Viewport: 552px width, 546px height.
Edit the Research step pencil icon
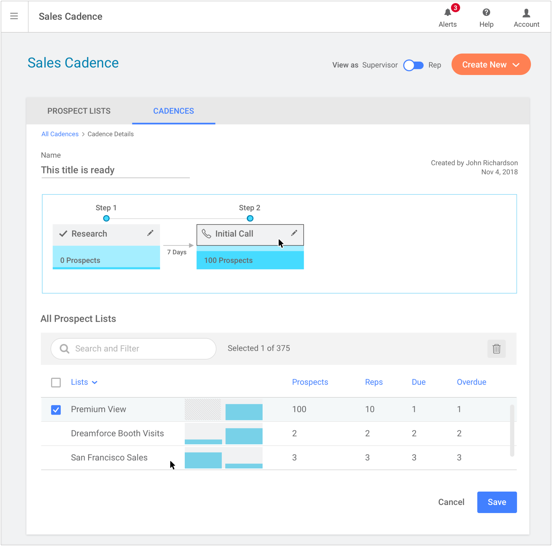[x=150, y=233]
